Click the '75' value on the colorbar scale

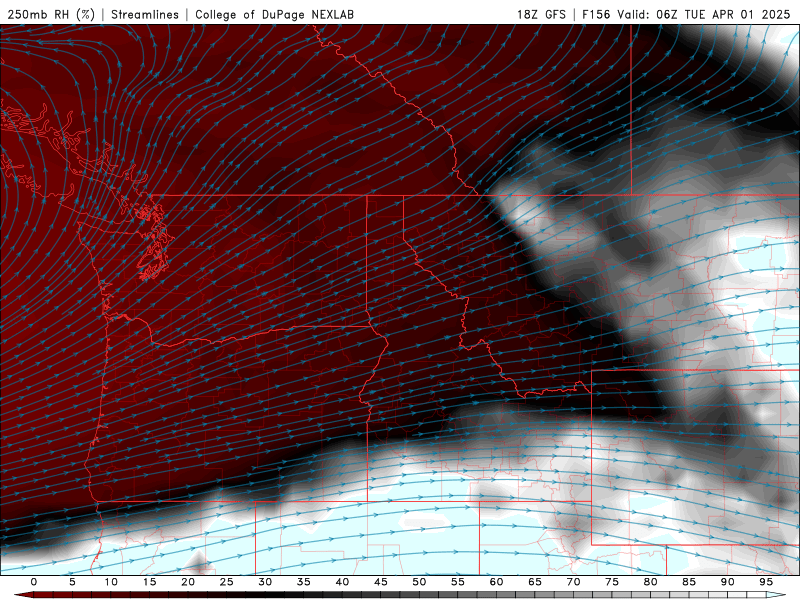(611, 582)
